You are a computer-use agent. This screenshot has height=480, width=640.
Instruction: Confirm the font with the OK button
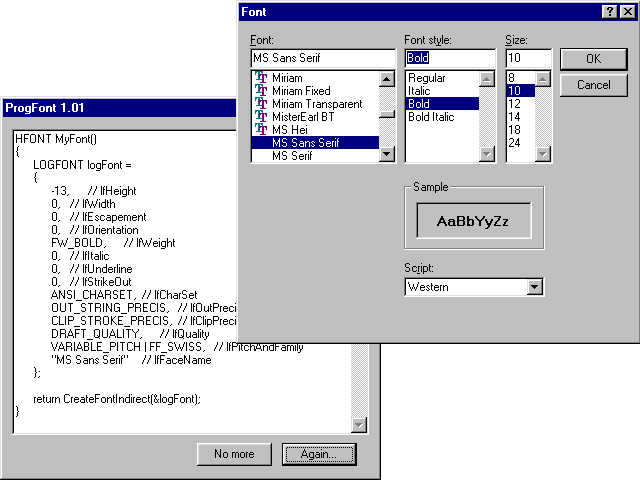pyautogui.click(x=593, y=59)
